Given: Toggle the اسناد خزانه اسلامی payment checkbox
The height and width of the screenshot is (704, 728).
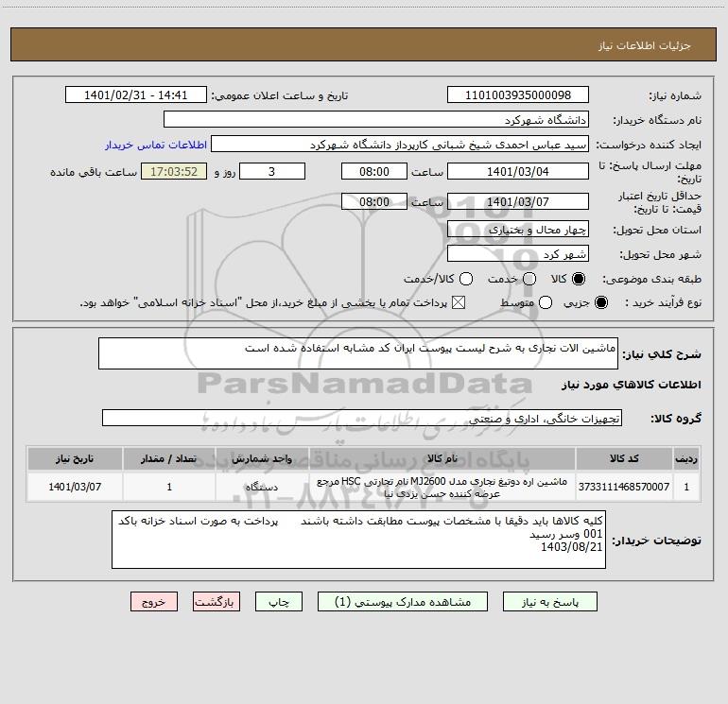Looking at the screenshot, I should click(x=459, y=302).
